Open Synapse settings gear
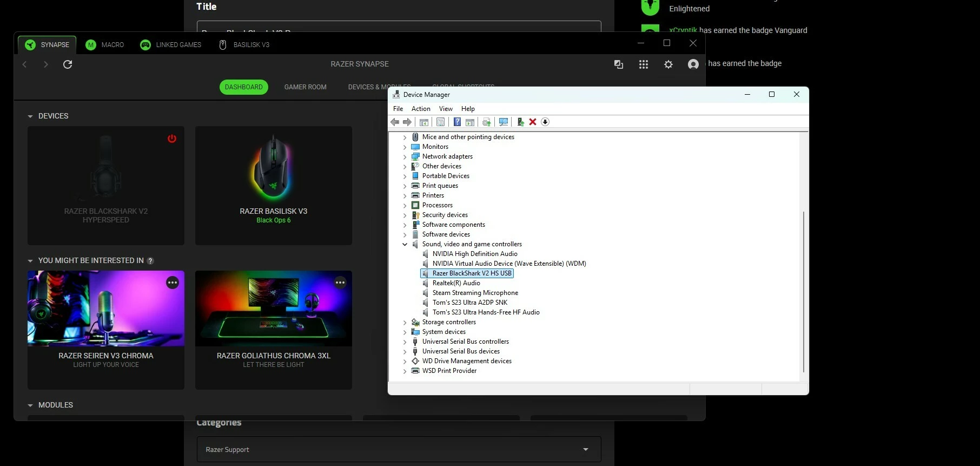 tap(668, 64)
